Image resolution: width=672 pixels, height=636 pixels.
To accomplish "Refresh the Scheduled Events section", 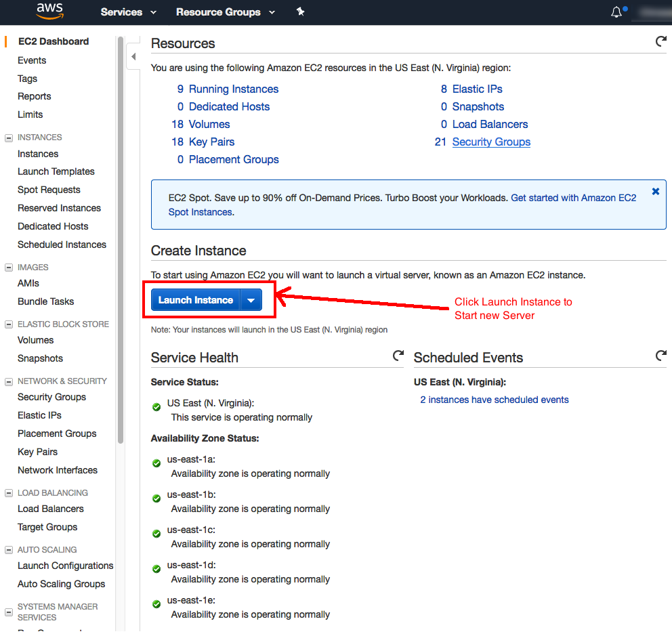I will 661,356.
